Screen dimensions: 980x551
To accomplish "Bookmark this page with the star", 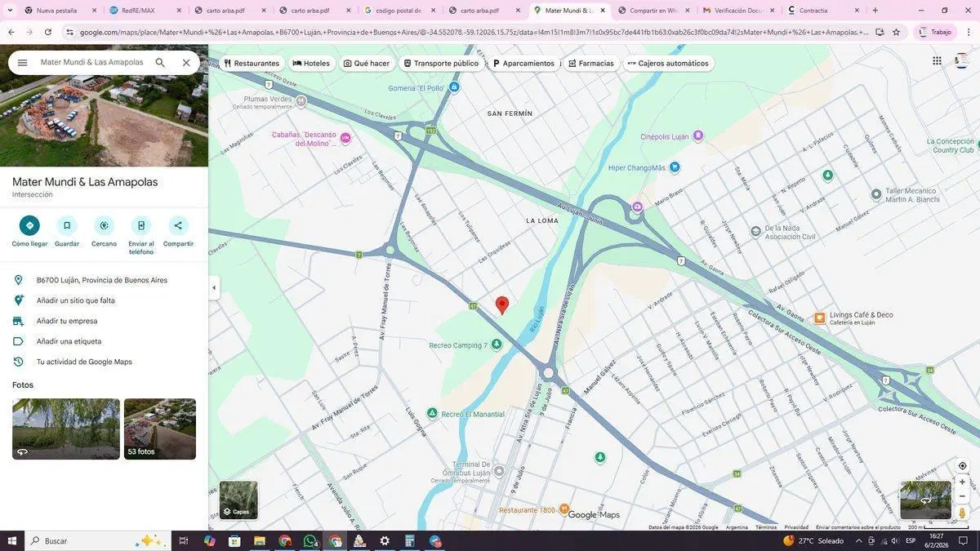I will [x=896, y=32].
